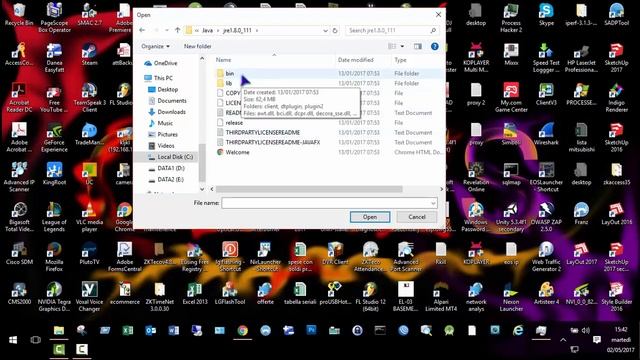
Task: Open the bin folder in the file list
Action: pyautogui.click(x=229, y=73)
